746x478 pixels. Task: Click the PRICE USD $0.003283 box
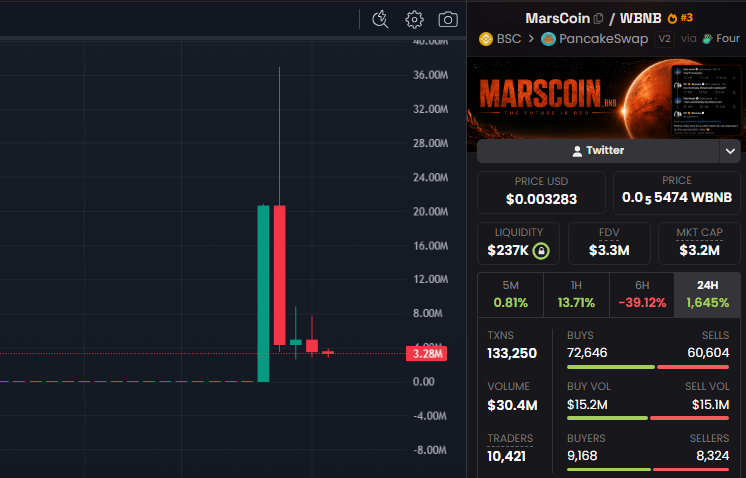tap(541, 193)
